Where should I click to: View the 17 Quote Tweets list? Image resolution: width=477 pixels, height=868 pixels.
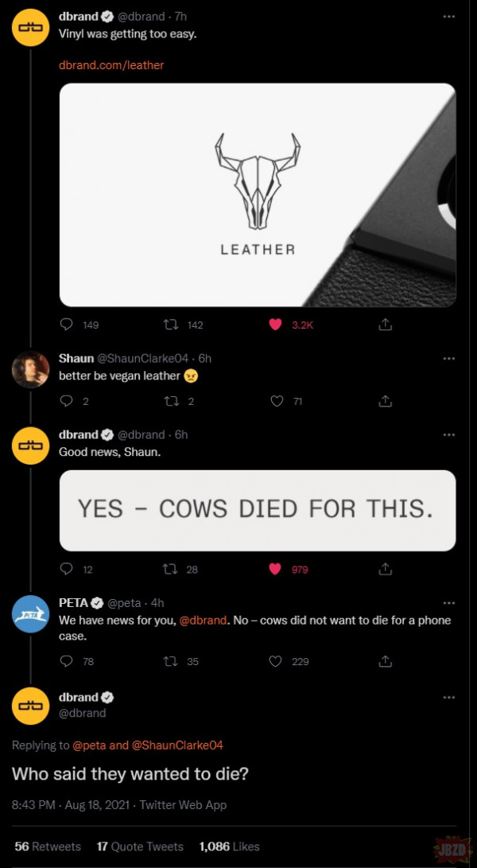[140, 847]
